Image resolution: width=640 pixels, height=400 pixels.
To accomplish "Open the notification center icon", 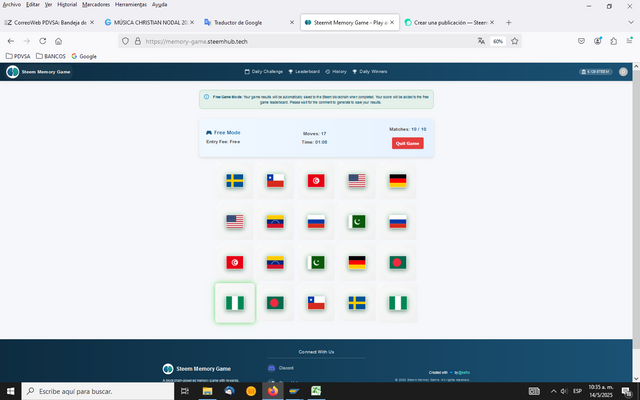I will (x=627, y=391).
